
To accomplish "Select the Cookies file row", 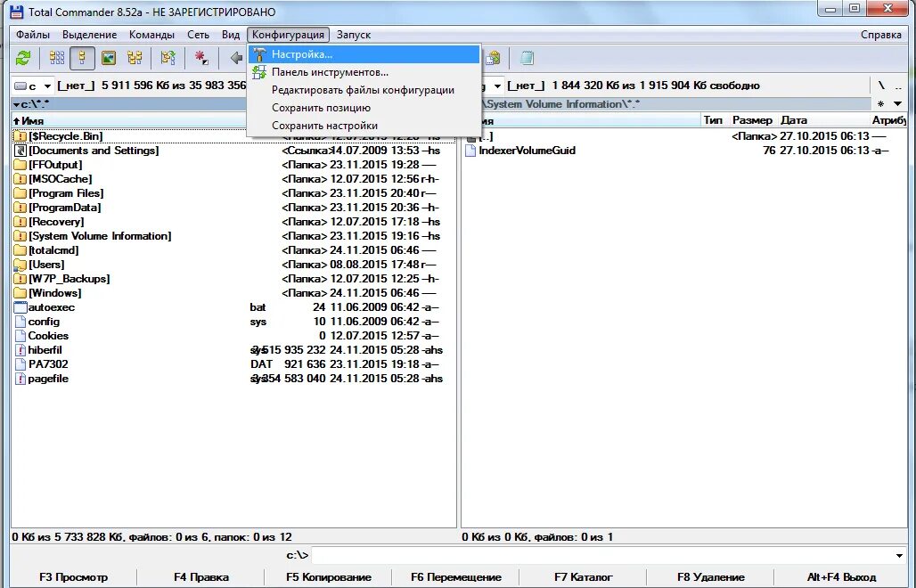I will [x=233, y=336].
